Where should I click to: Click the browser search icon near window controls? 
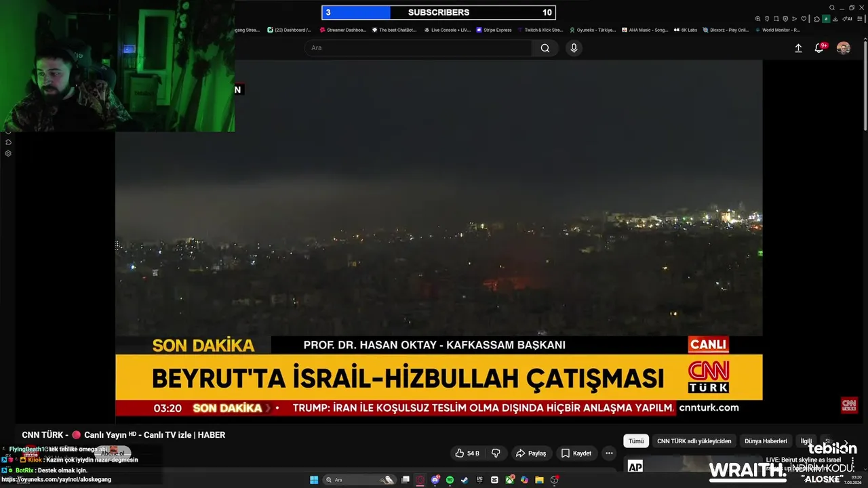832,7
